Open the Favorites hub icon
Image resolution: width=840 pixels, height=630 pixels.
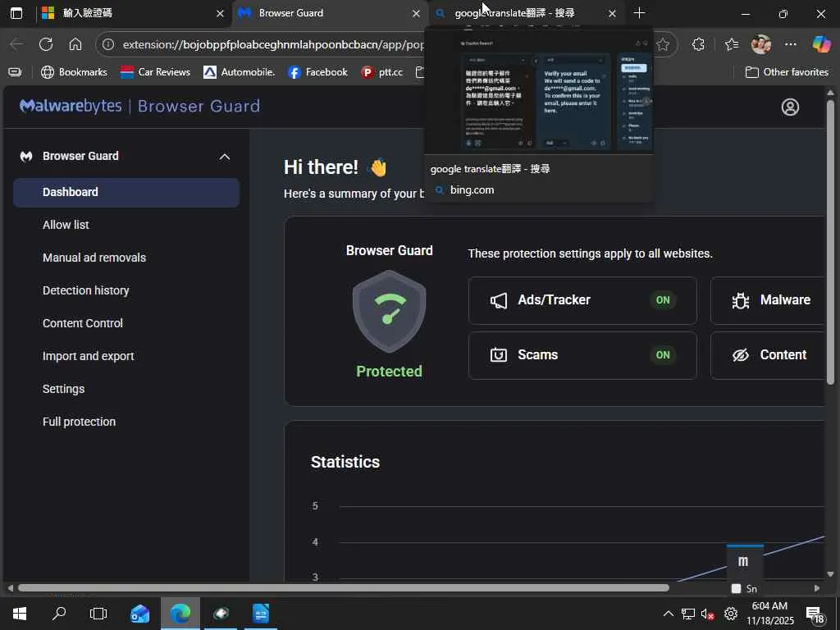[732, 44]
